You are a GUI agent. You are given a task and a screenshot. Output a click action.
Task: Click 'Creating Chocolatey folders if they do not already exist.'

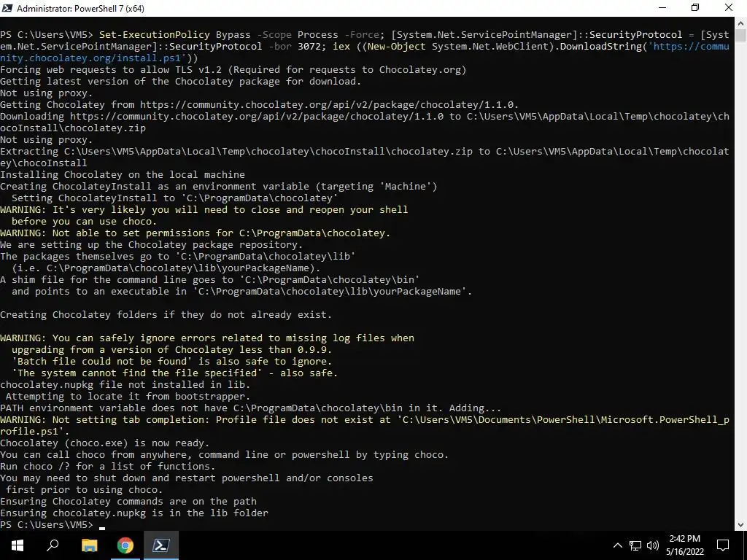point(166,315)
